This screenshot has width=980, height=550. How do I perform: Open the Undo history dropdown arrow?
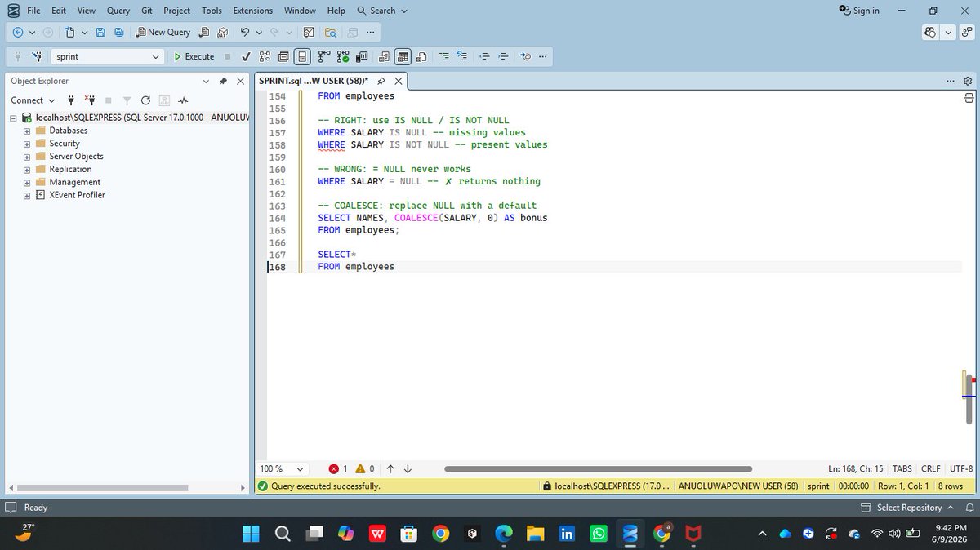point(259,32)
